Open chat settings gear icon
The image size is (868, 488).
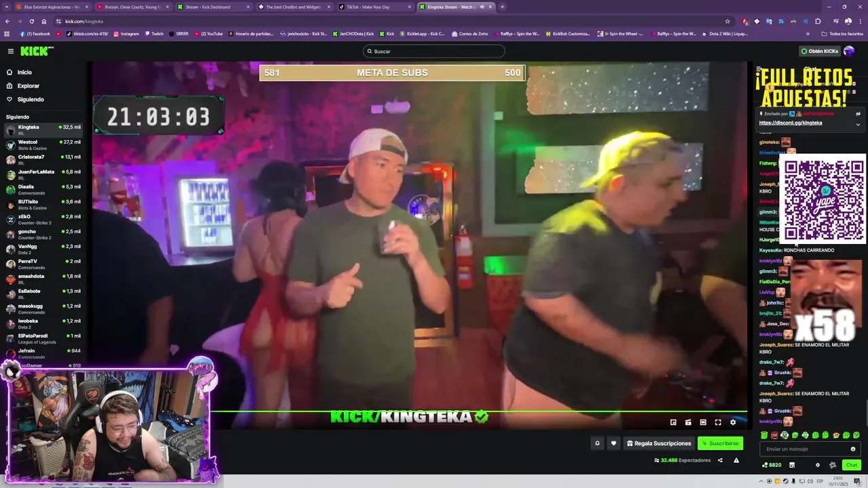click(x=818, y=465)
